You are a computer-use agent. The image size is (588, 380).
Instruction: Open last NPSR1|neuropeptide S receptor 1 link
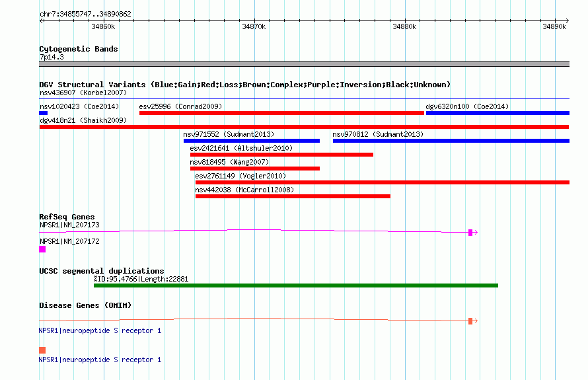click(x=100, y=360)
